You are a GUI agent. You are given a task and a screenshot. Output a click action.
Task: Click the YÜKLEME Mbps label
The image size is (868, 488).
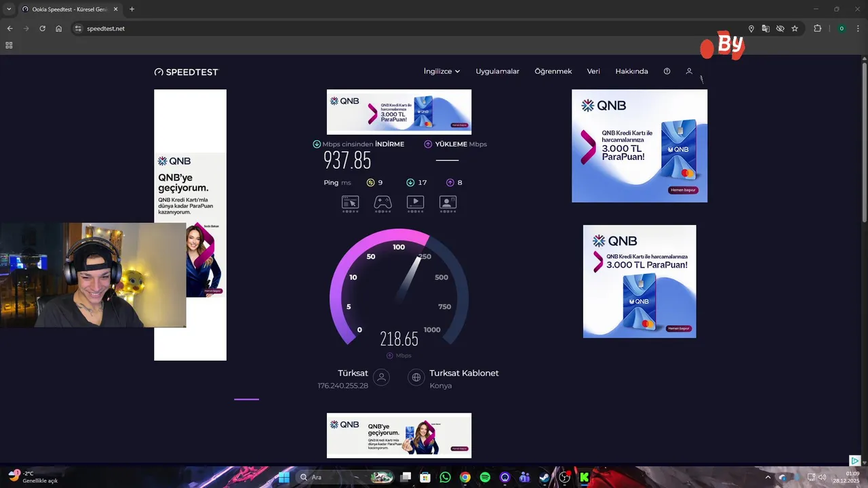(460, 144)
